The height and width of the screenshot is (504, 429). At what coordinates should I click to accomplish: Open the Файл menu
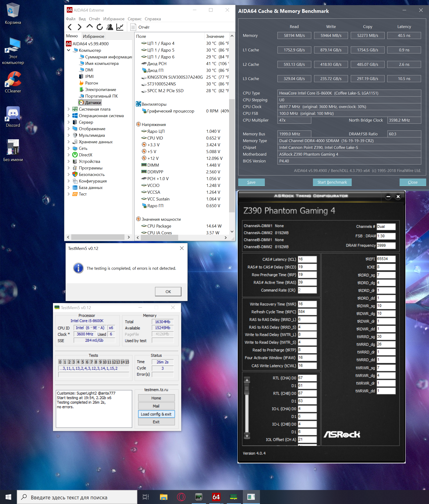tap(71, 19)
